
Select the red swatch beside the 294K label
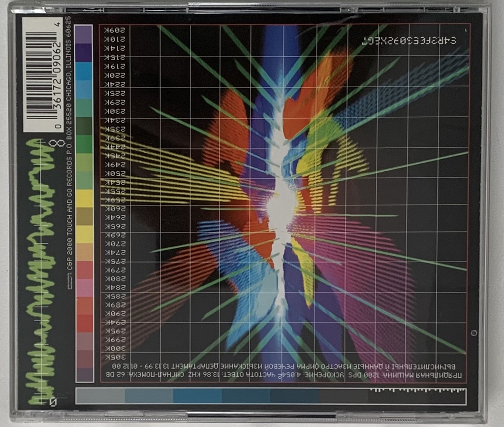tap(84, 323)
